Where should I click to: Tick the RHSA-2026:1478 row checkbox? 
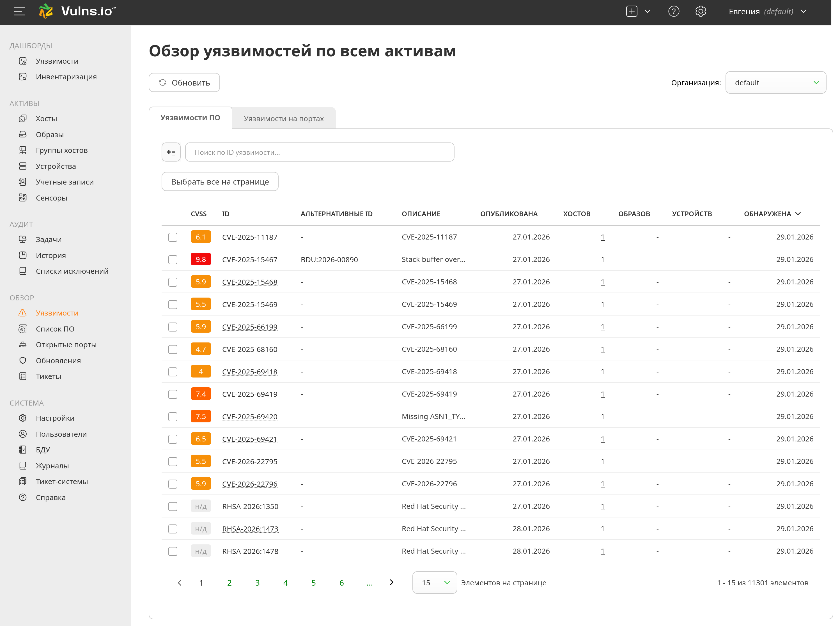173,551
